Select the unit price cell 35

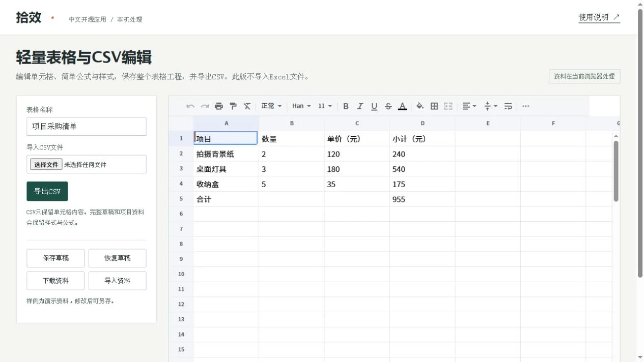click(357, 184)
